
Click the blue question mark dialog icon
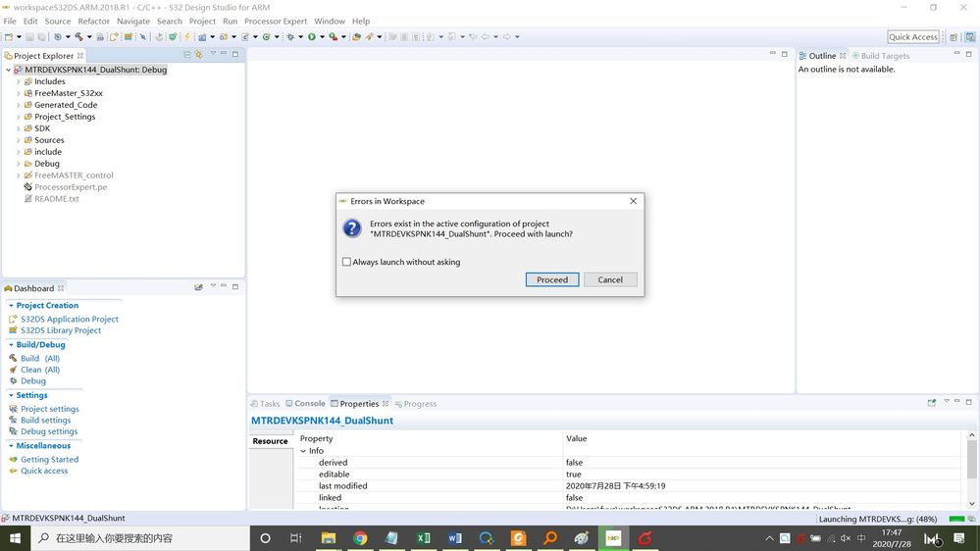[x=352, y=228]
